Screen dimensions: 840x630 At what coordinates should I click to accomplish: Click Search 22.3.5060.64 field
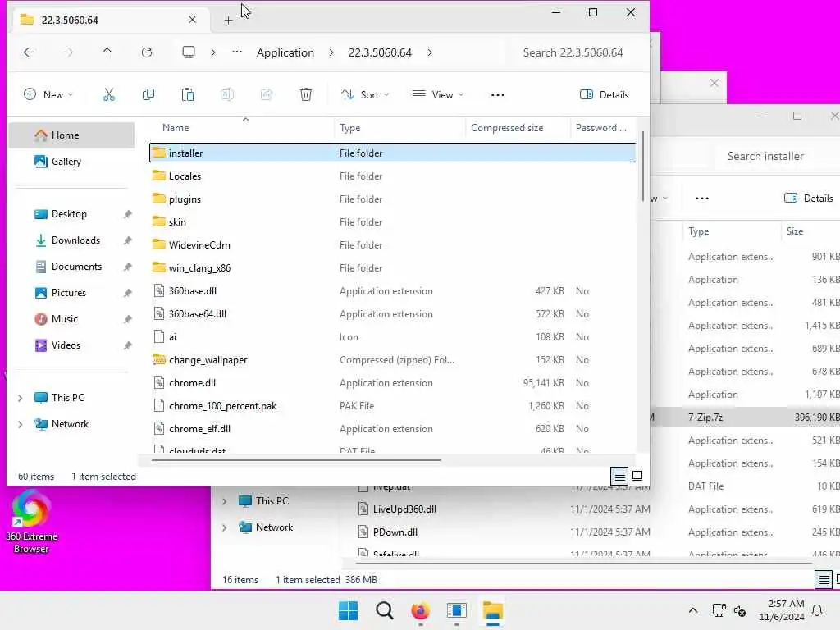[x=573, y=52]
